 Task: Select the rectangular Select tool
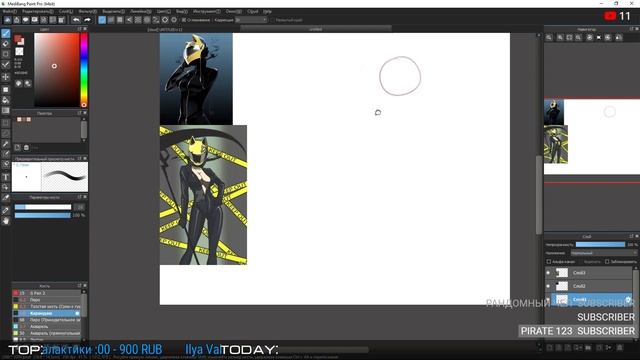tap(6, 123)
